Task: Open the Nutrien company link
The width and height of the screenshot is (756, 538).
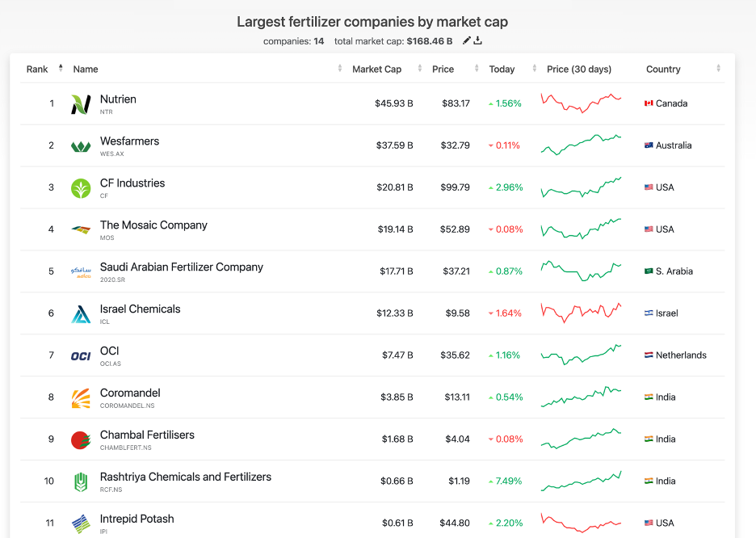Action: coord(118,99)
